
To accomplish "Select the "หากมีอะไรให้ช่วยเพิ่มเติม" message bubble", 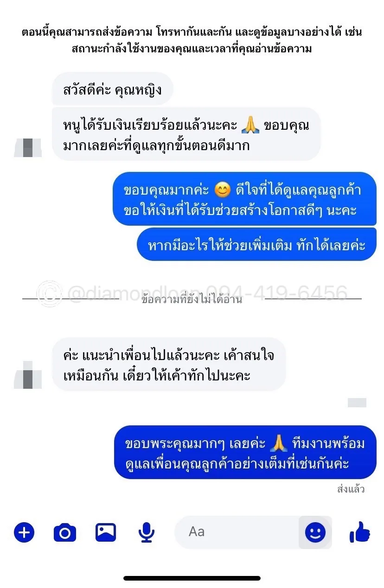I will pos(256,244).
